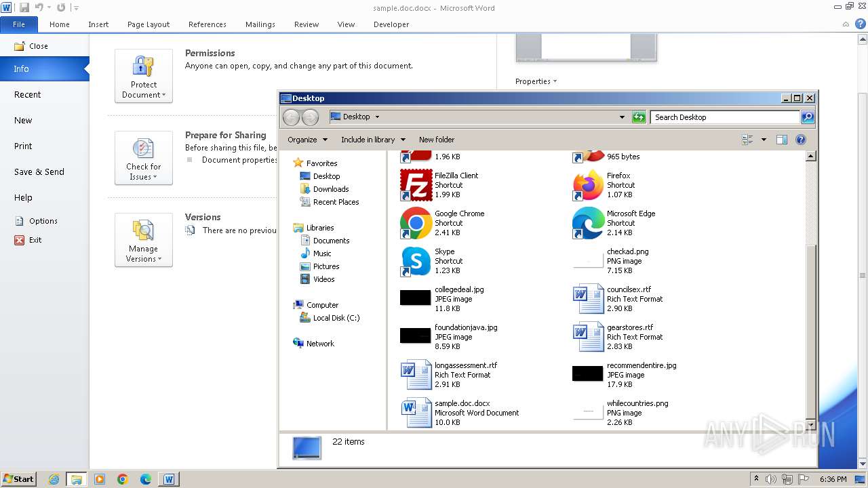Select the recommendentire.jpg thumbnail
The width and height of the screenshot is (868, 488).
click(x=587, y=373)
